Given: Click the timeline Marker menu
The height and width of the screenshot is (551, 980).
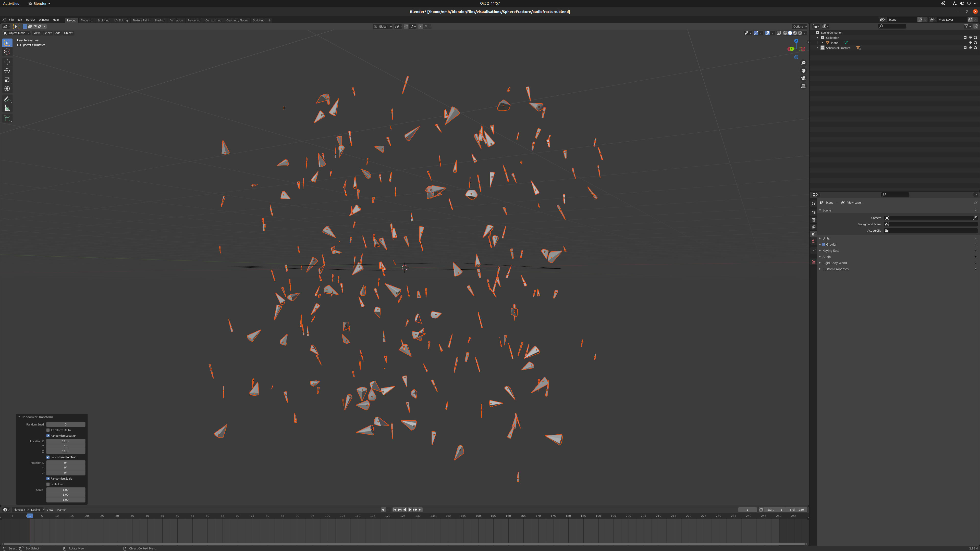Looking at the screenshot, I should click(61, 510).
